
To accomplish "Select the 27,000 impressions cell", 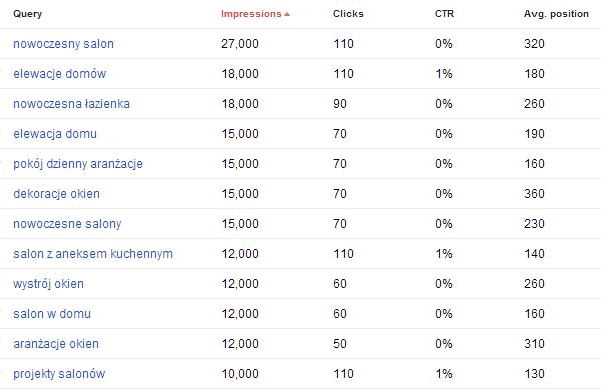I will [x=240, y=44].
